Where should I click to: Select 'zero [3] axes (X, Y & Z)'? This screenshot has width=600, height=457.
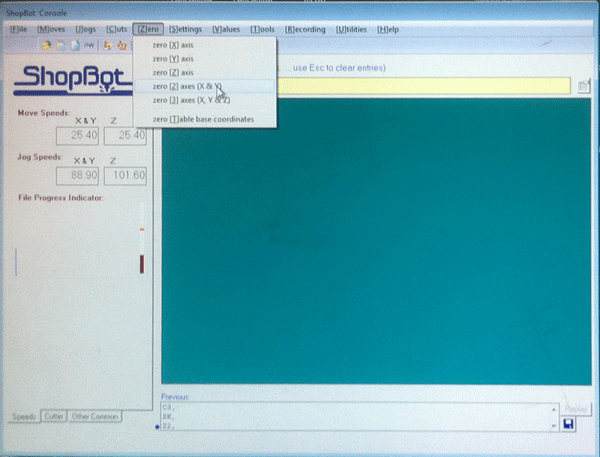click(205, 100)
